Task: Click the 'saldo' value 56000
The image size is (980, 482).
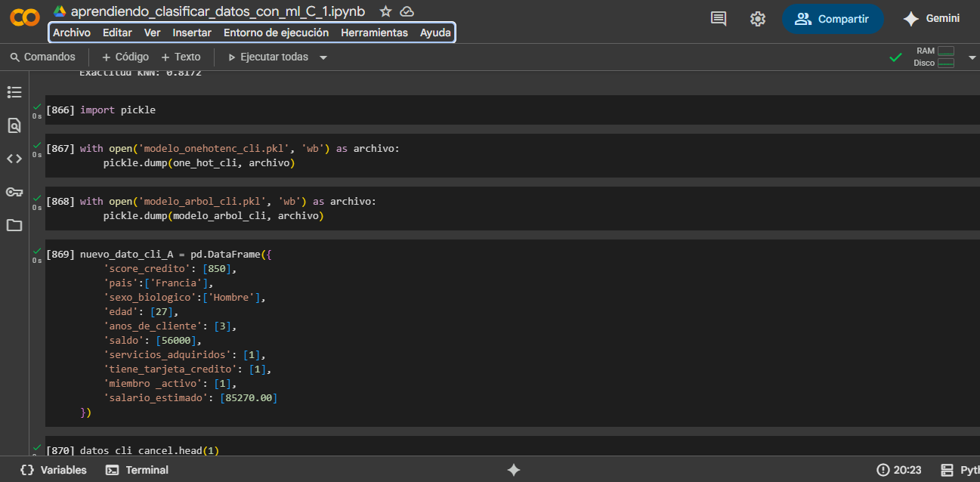Action: click(x=177, y=340)
